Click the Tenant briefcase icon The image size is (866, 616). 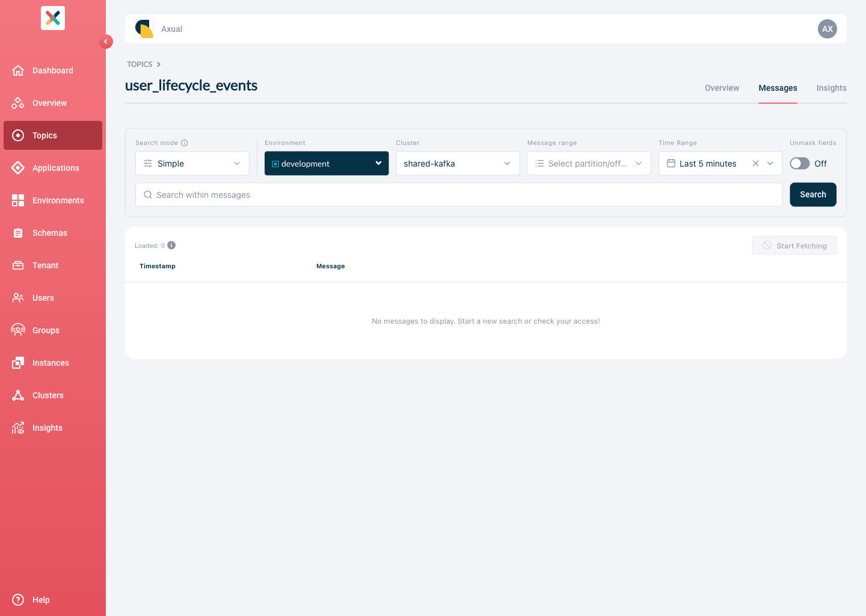tap(18, 265)
